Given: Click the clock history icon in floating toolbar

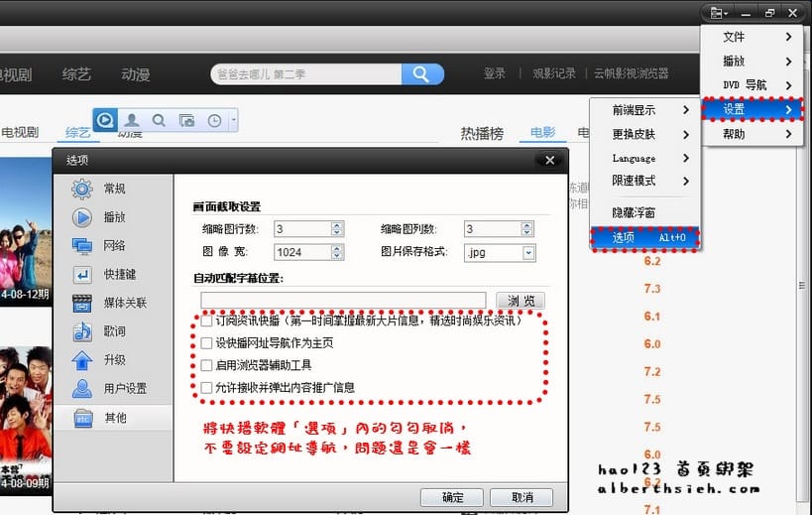Looking at the screenshot, I should click(x=214, y=121).
